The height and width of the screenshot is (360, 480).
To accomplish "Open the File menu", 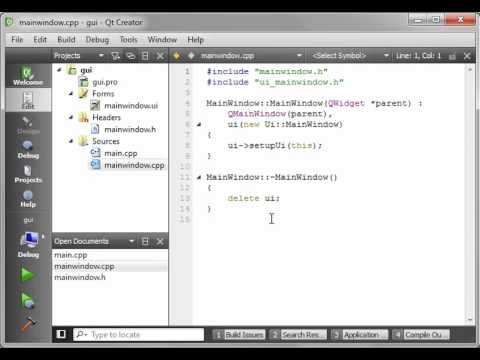I will click(17, 40).
